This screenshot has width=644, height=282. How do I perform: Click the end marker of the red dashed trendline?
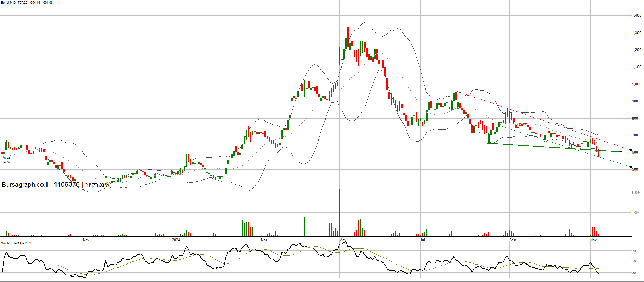point(631,150)
